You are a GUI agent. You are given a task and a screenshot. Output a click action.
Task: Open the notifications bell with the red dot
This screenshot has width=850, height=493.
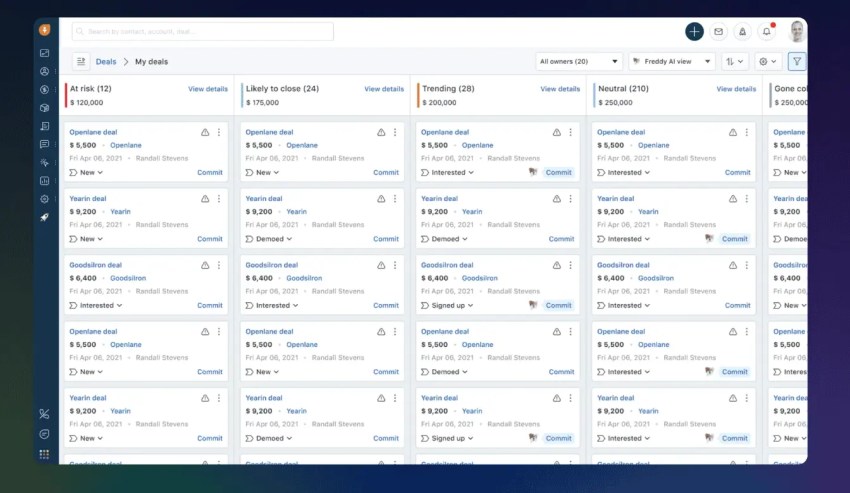[x=767, y=31]
